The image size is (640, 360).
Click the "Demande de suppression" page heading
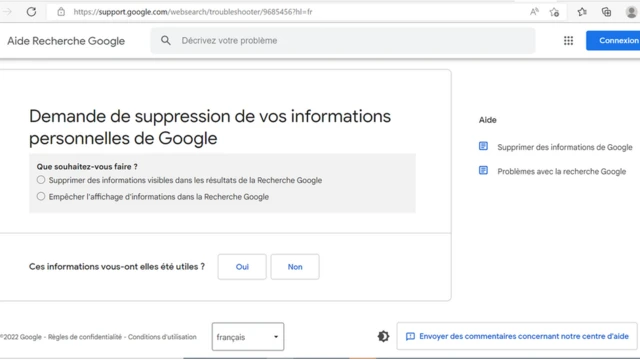click(210, 127)
